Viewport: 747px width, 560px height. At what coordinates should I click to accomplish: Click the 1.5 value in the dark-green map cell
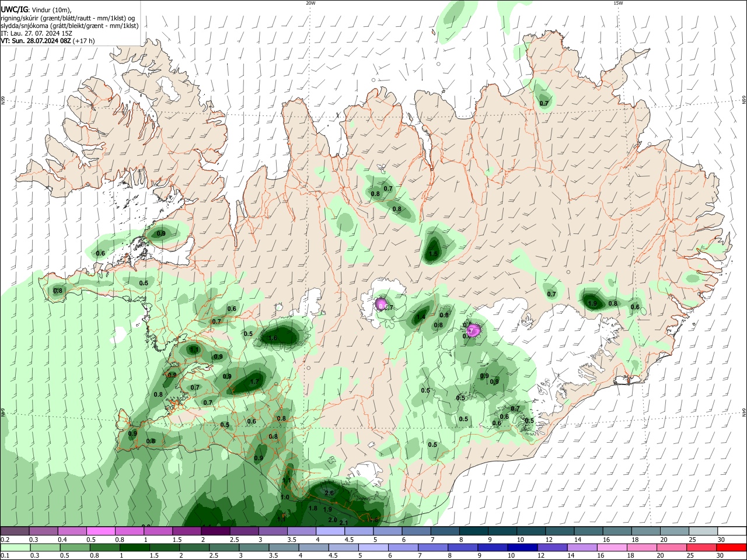(433, 254)
